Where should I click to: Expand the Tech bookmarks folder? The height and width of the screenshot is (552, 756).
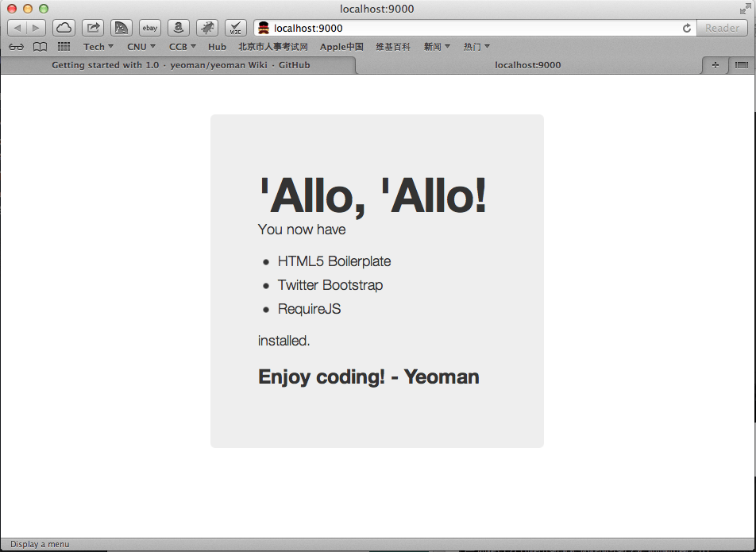98,47
